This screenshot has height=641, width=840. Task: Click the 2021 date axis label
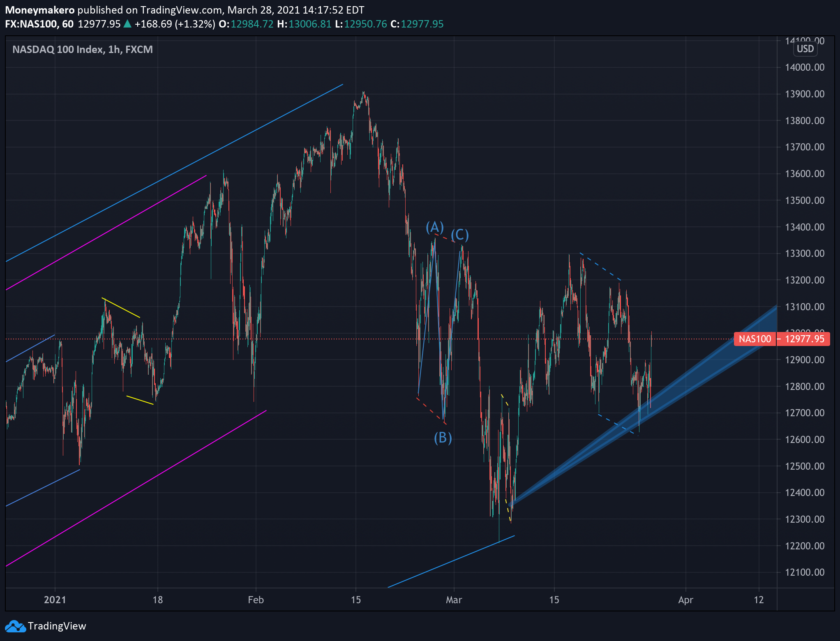point(55,600)
